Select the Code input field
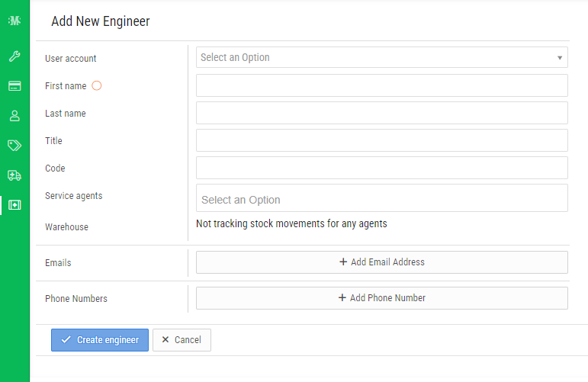This screenshot has width=588, height=382. pos(381,168)
